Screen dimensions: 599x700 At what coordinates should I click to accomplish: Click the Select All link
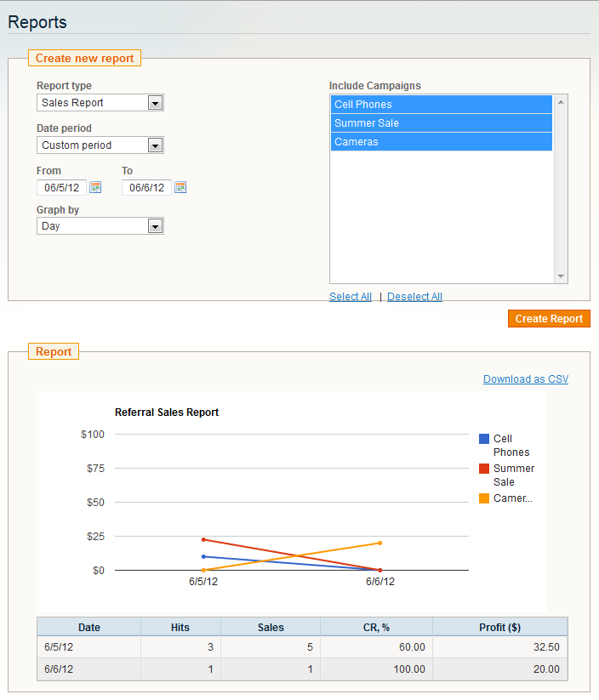point(351,297)
